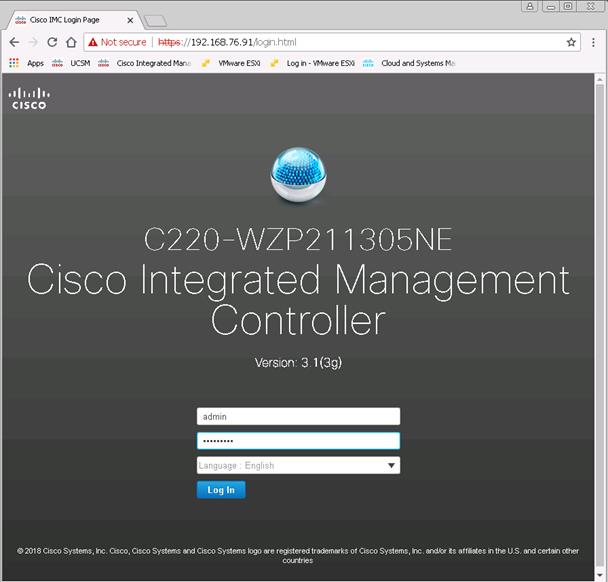Open the Cloud and Systems Management bookmark
The width and height of the screenshot is (608, 582).
[409, 63]
